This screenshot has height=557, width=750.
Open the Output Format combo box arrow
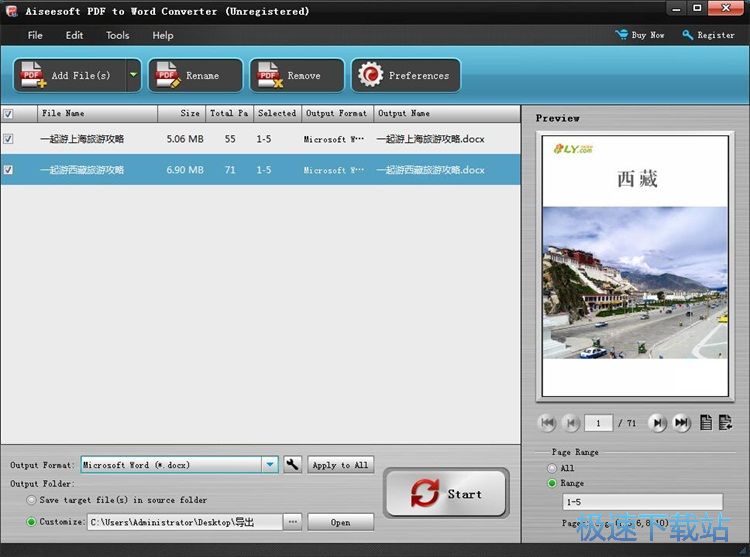point(270,465)
